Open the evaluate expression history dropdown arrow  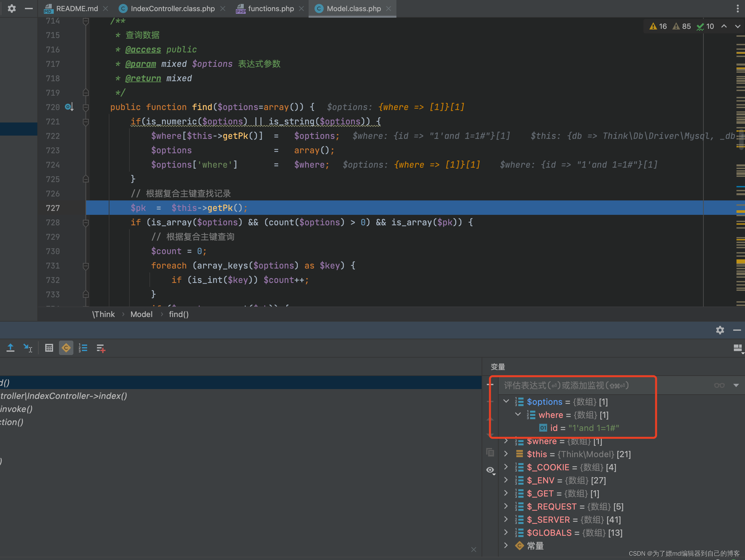(736, 385)
